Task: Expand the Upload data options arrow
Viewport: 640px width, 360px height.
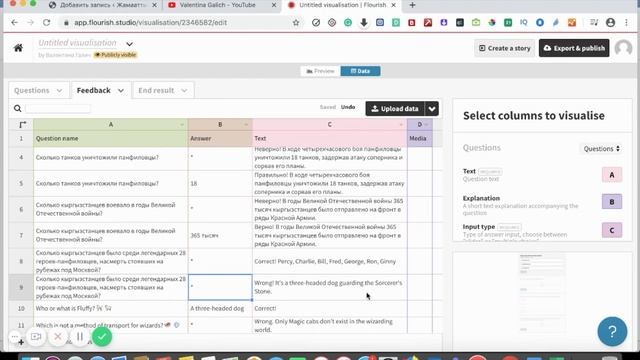Action: (x=432, y=109)
